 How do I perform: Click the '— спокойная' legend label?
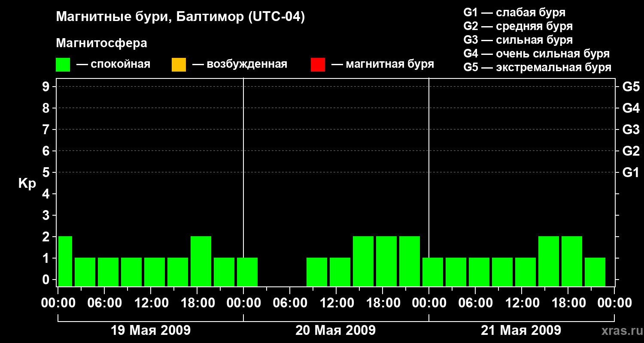[113, 64]
